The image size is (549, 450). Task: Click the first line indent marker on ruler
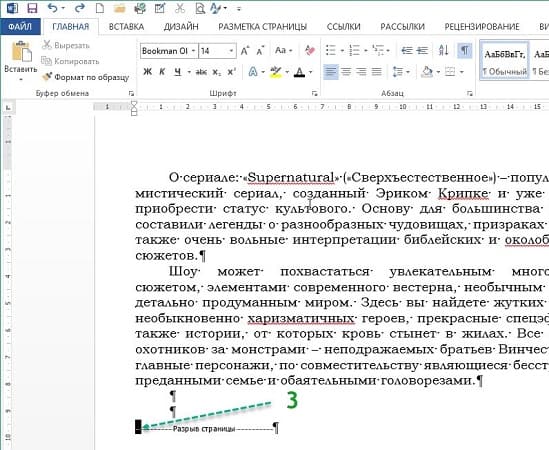click(x=134, y=104)
